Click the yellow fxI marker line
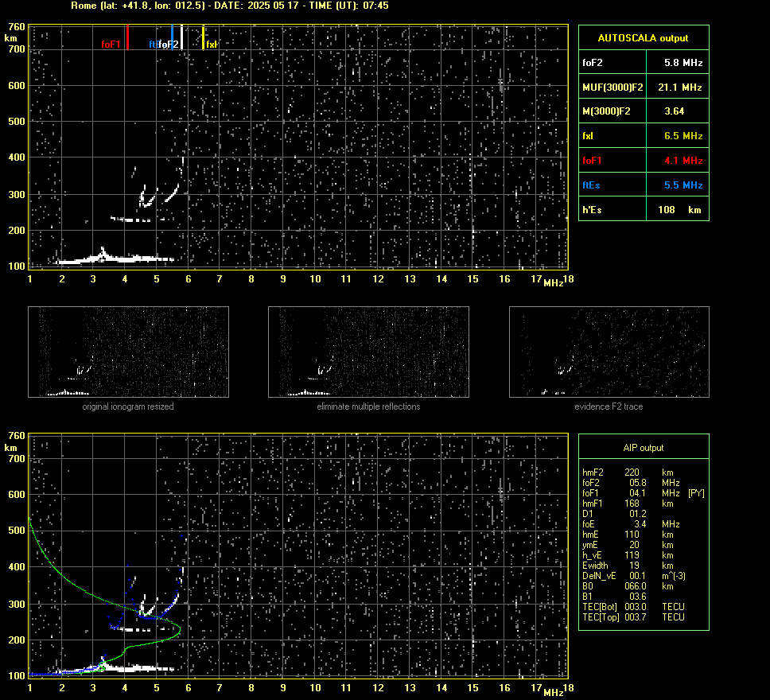 pyautogui.click(x=204, y=37)
